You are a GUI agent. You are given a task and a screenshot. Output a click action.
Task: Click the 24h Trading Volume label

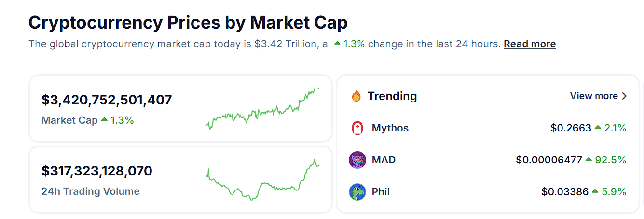(91, 191)
